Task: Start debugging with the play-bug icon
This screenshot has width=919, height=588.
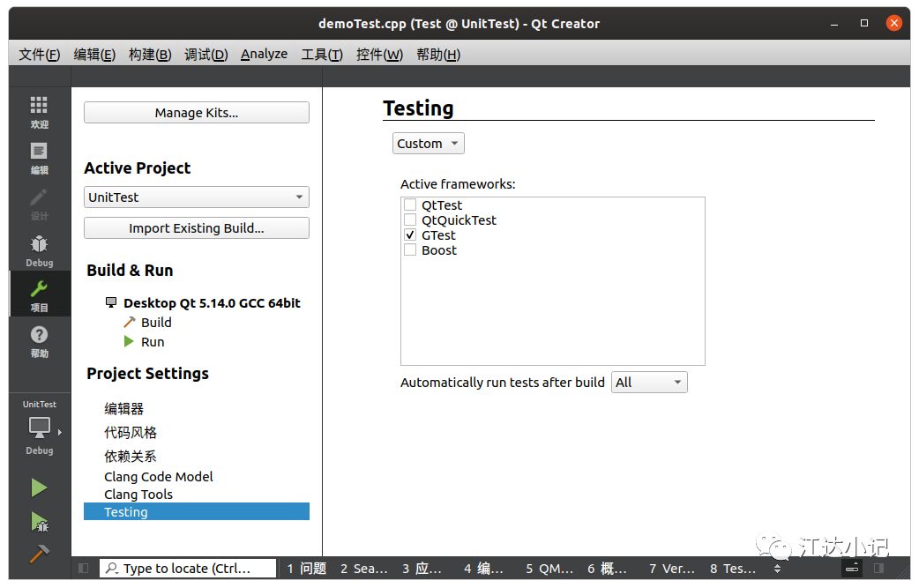Action: coord(40,521)
